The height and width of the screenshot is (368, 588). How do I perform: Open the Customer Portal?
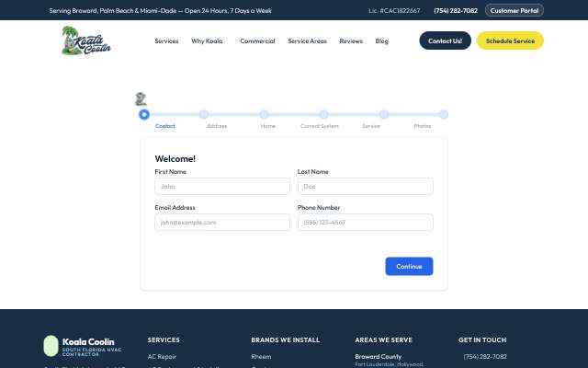514,10
